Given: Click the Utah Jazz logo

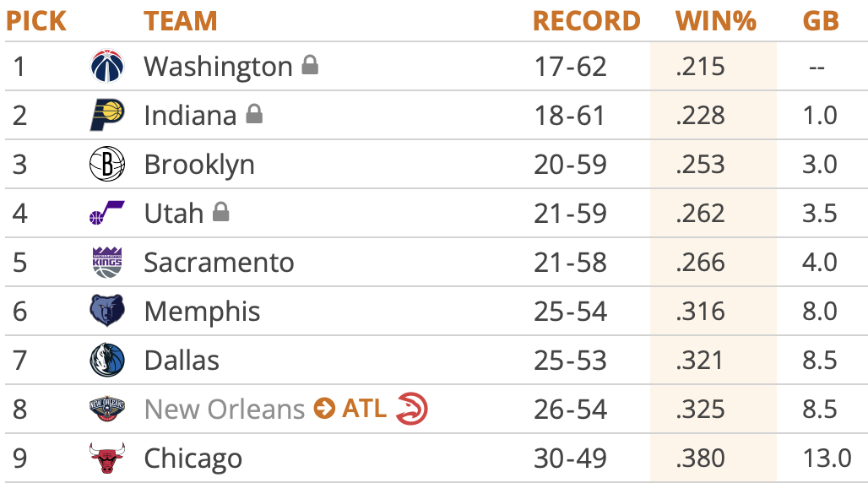Looking at the screenshot, I should [x=107, y=213].
